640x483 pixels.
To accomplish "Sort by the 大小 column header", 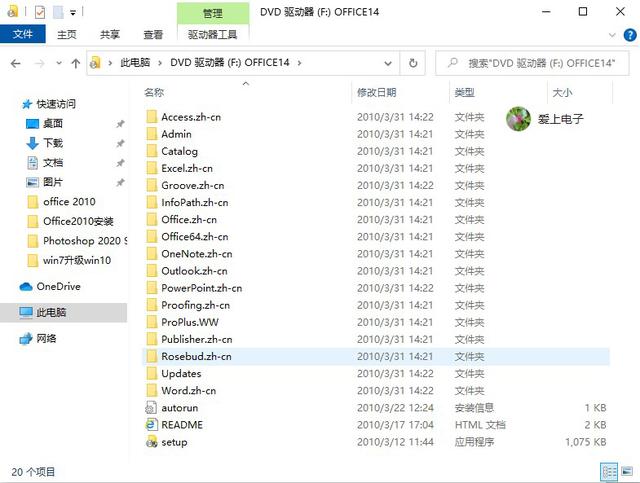I will (562, 93).
